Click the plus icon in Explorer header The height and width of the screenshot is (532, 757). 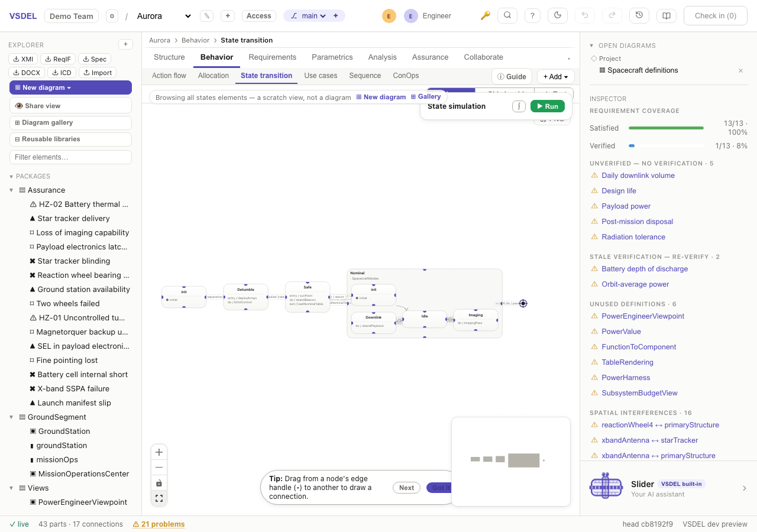(125, 44)
